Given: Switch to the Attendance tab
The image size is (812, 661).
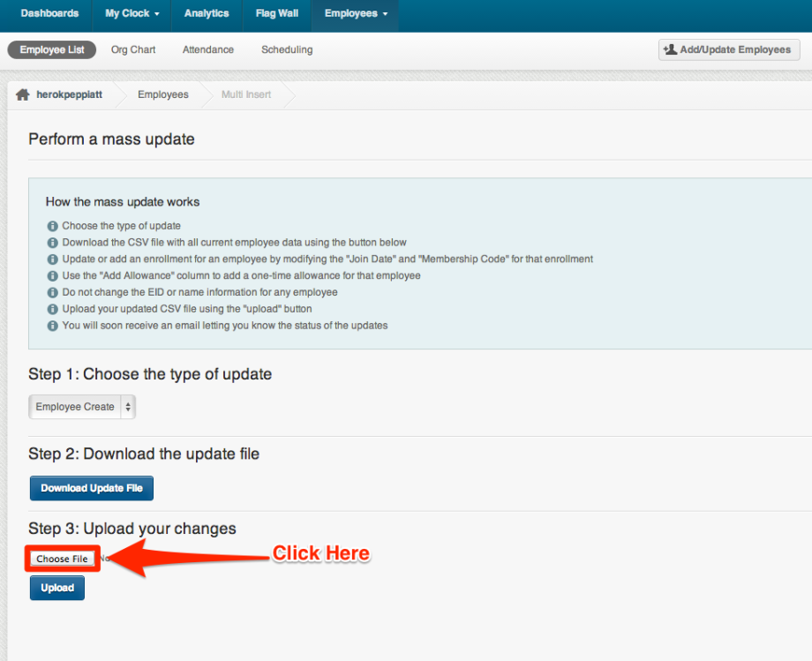Looking at the screenshot, I should [207, 49].
